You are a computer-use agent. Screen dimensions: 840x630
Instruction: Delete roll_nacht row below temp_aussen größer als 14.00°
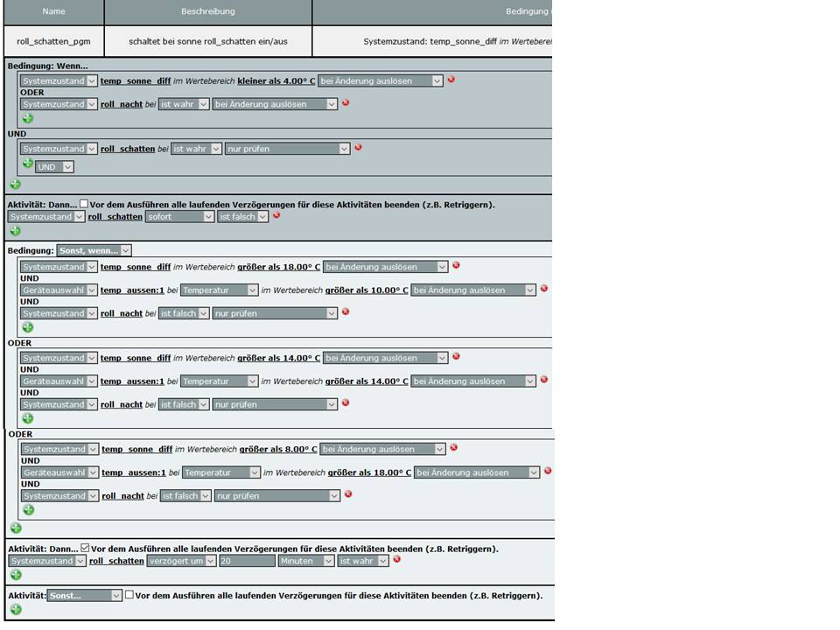click(346, 402)
